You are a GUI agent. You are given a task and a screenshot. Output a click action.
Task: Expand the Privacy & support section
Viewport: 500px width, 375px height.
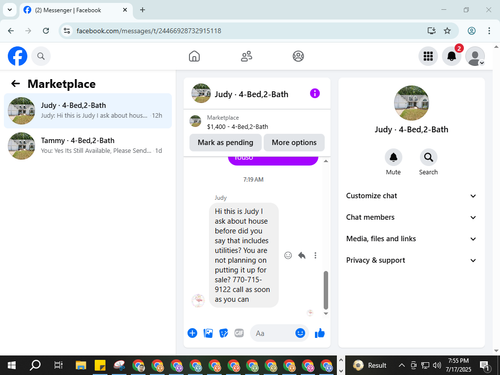click(411, 260)
